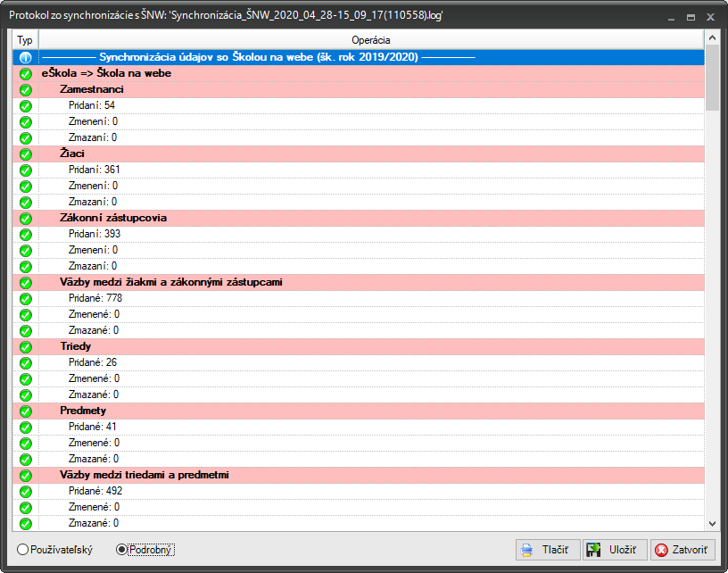The image size is (728, 573).
Task: Select the Pridaní: 361 row
Action: pyautogui.click(x=359, y=170)
